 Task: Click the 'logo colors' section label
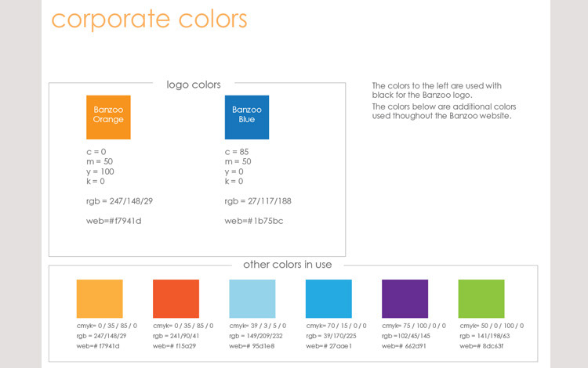[194, 84]
